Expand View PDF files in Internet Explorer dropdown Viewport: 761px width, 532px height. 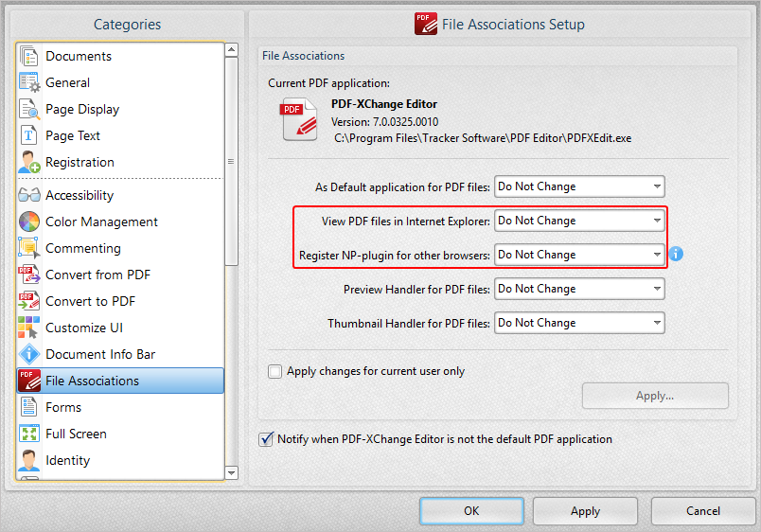point(579,221)
